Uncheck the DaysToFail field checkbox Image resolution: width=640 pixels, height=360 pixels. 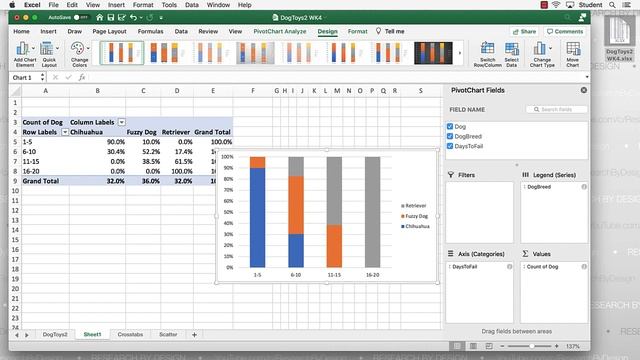pos(450,146)
